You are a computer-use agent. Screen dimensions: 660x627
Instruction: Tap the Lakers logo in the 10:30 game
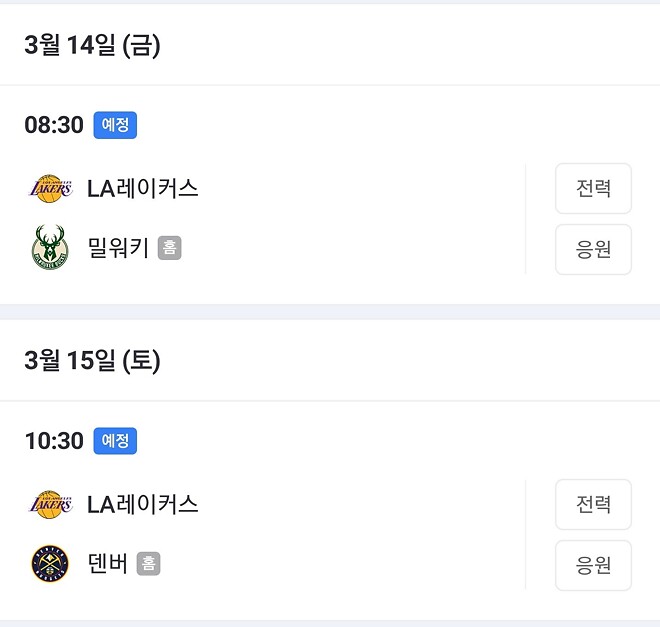[50, 504]
